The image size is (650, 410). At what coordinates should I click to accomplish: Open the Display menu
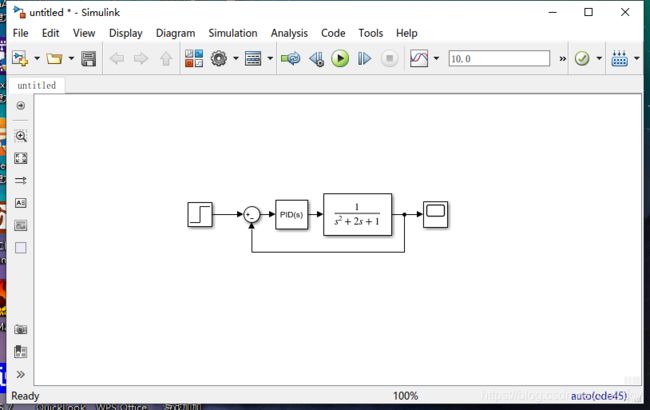point(126,33)
